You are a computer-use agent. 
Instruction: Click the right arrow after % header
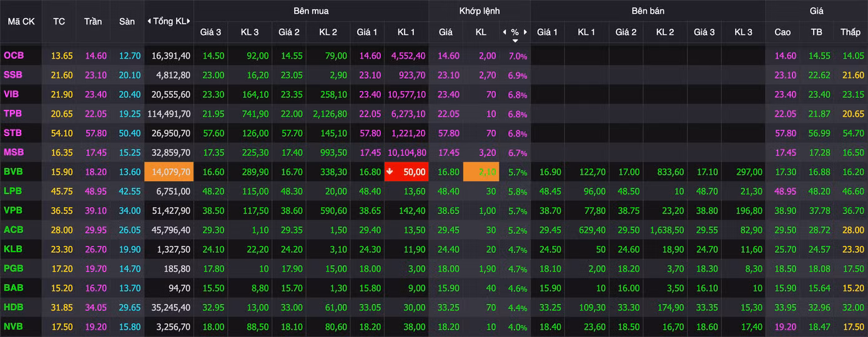pyautogui.click(x=526, y=32)
